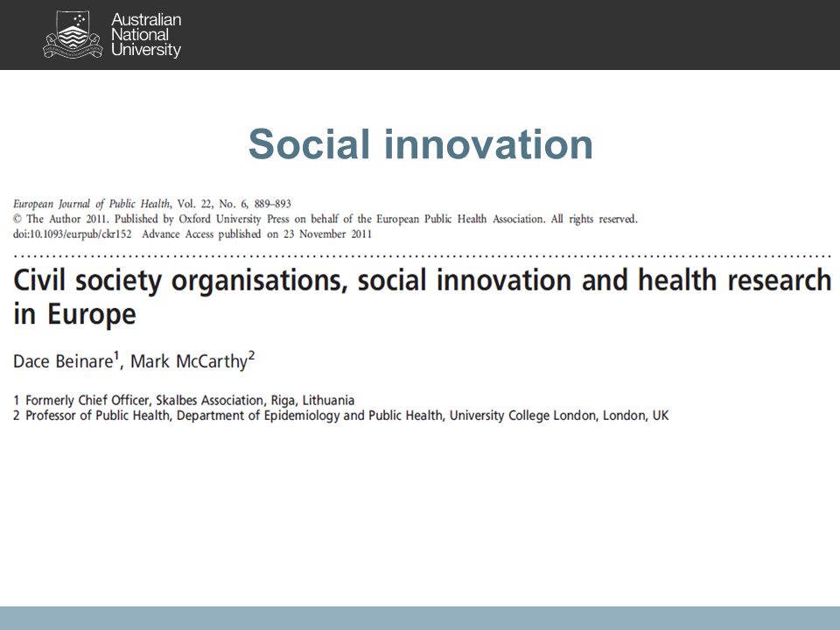
Task: Click the copyright line mentioning Oxford University Press
Action: coord(325,219)
